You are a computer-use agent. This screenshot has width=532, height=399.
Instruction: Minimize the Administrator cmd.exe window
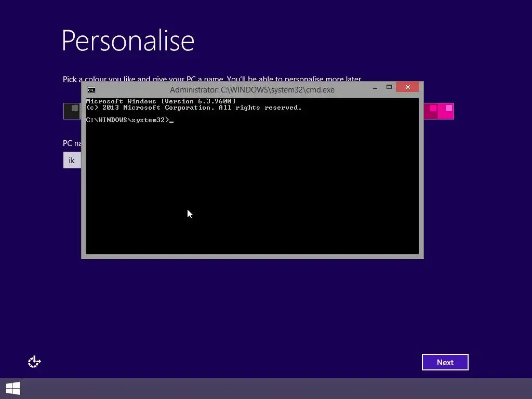(x=375, y=87)
